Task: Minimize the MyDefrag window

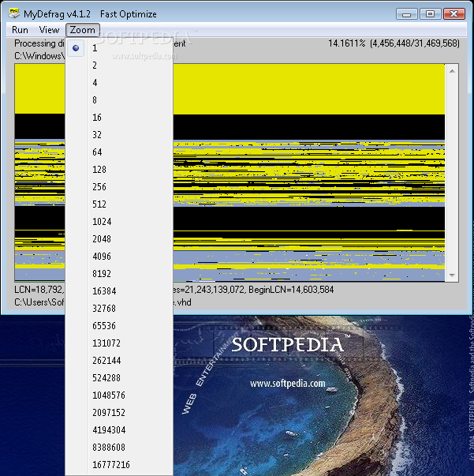Action: click(407, 14)
